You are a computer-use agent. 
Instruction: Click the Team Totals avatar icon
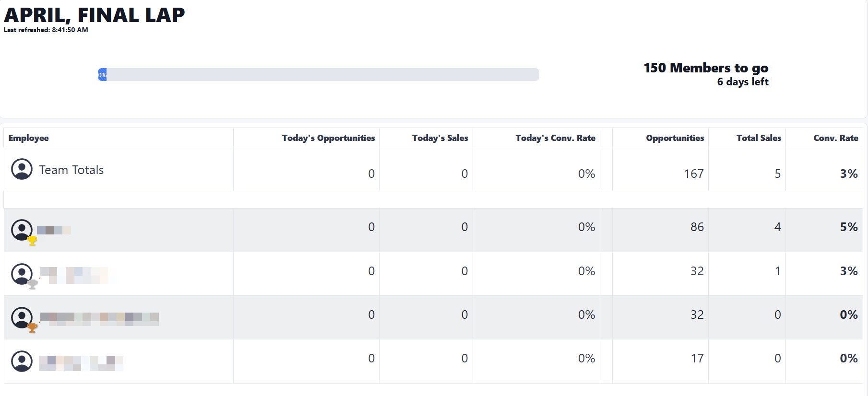coord(22,169)
